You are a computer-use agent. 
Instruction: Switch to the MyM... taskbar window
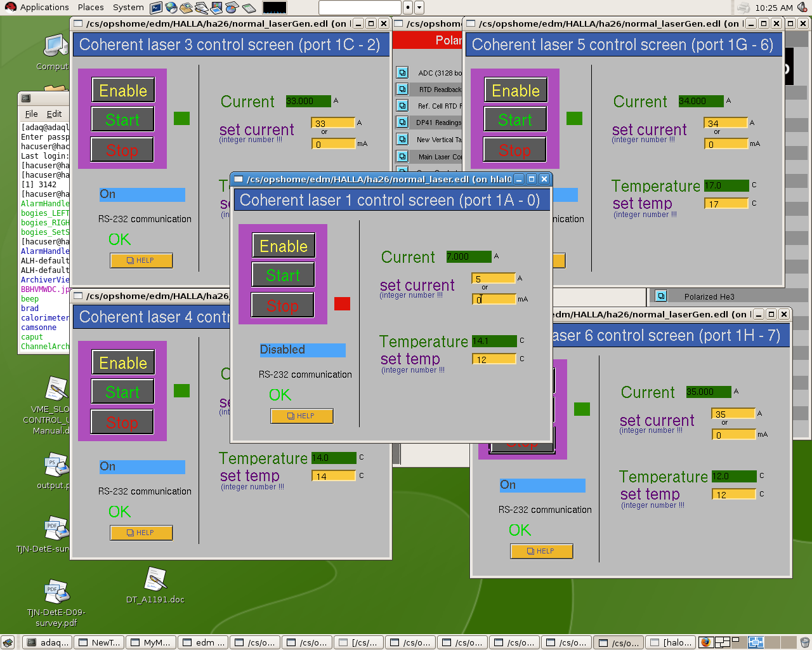tap(150, 642)
